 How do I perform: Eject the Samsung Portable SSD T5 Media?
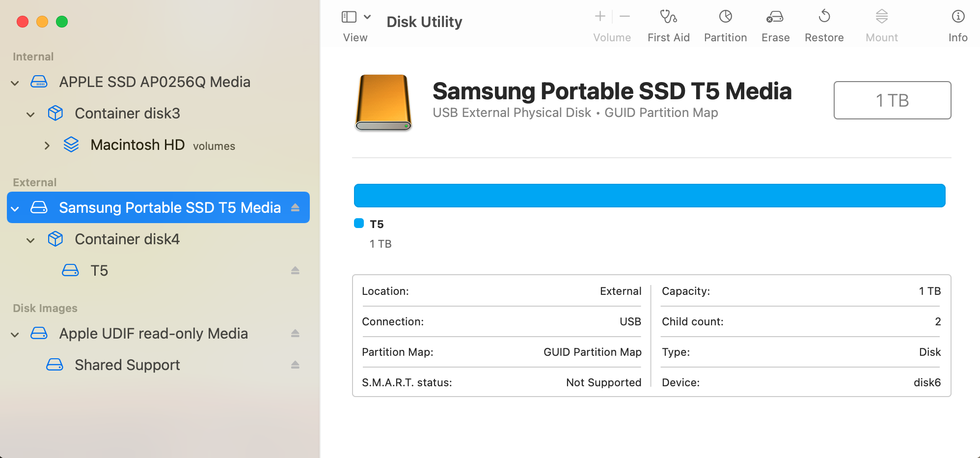click(295, 207)
